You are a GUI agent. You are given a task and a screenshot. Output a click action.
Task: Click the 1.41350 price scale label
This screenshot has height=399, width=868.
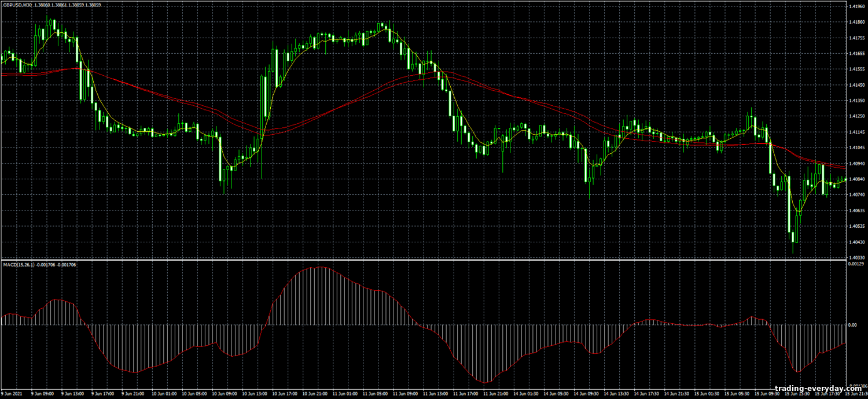(x=856, y=101)
